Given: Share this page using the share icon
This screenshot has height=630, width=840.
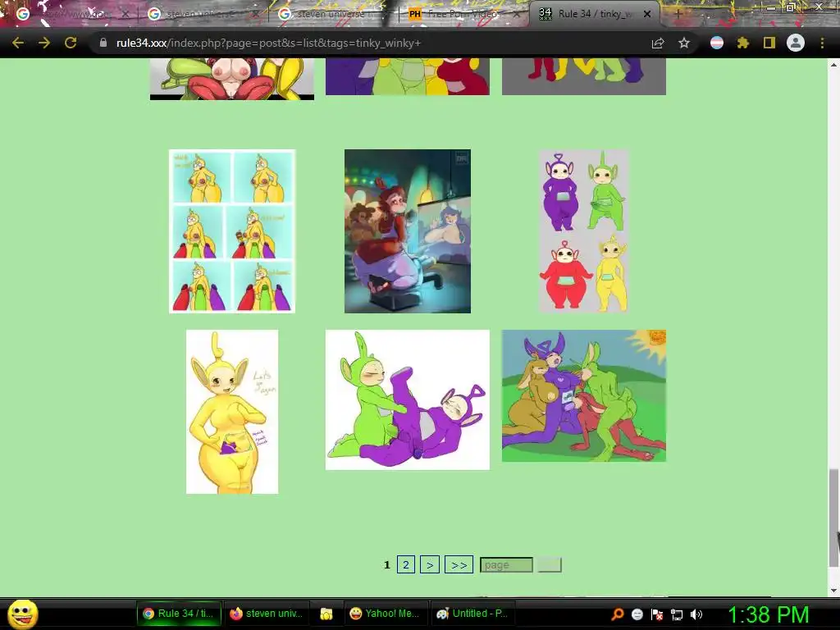Looking at the screenshot, I should tap(658, 43).
